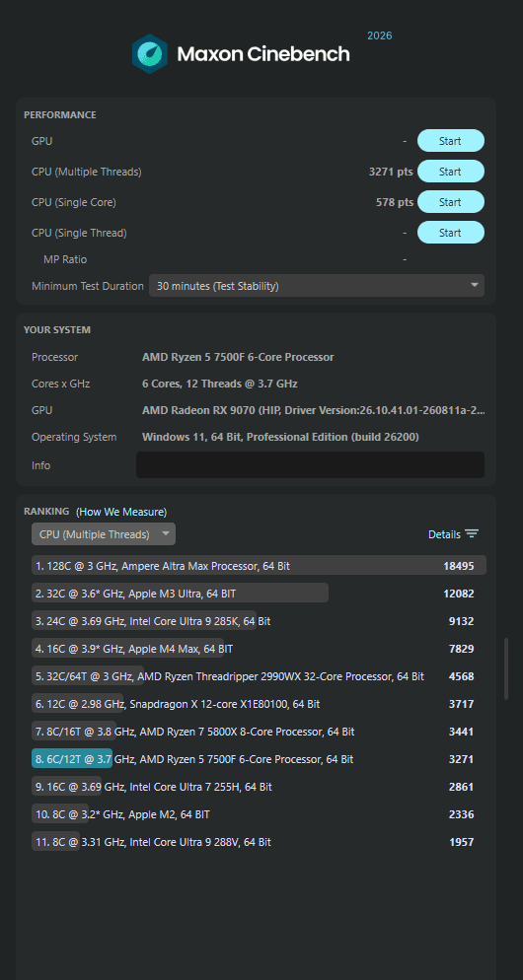Click the Windows 11 Operating System value
The height and width of the screenshot is (980, 523).
point(280,437)
